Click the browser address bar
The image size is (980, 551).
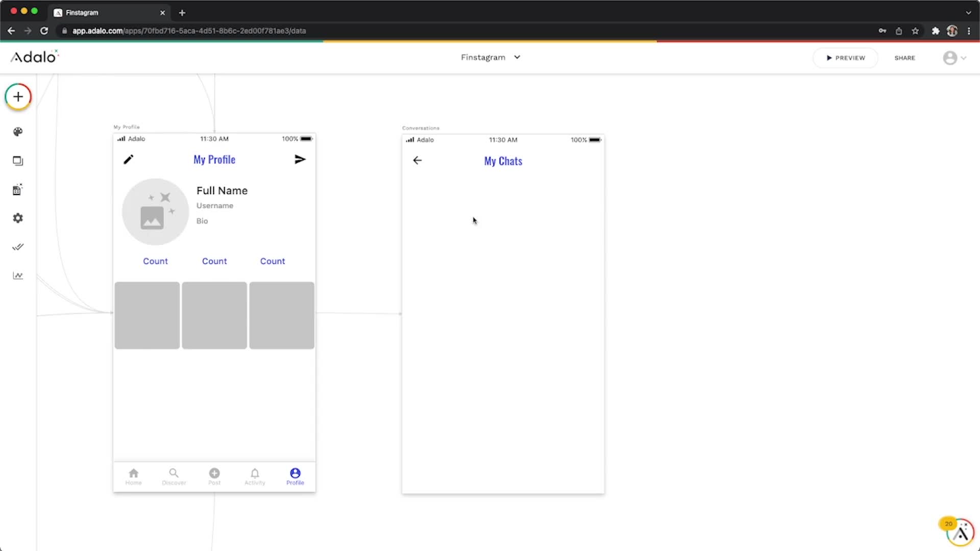[x=204, y=31]
